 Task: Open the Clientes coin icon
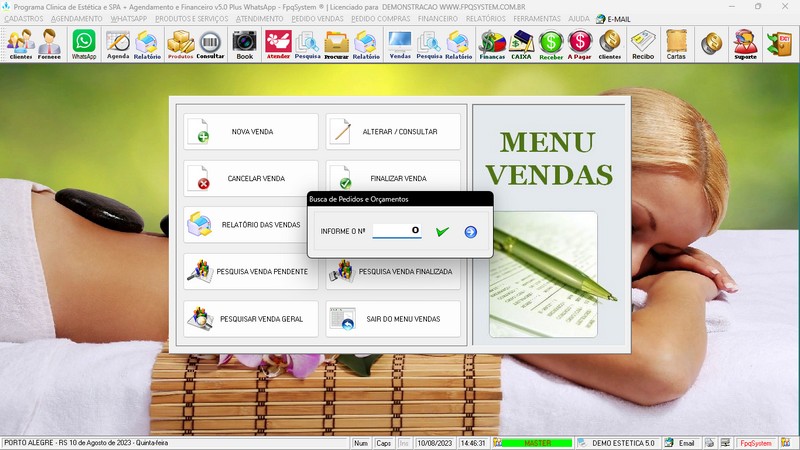pyautogui.click(x=610, y=44)
